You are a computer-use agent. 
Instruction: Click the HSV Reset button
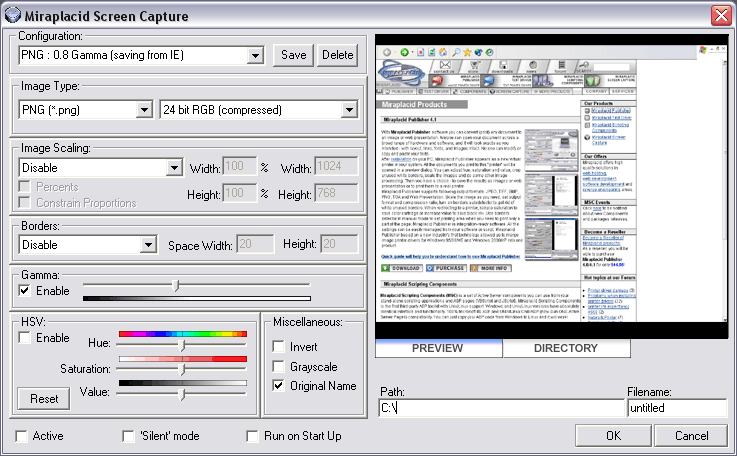click(44, 399)
